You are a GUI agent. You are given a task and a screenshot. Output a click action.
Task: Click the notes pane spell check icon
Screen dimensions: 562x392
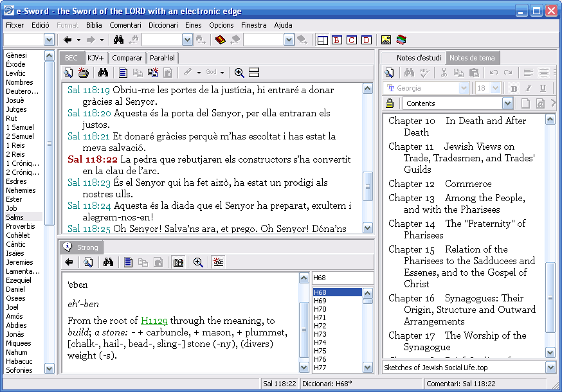(x=424, y=73)
